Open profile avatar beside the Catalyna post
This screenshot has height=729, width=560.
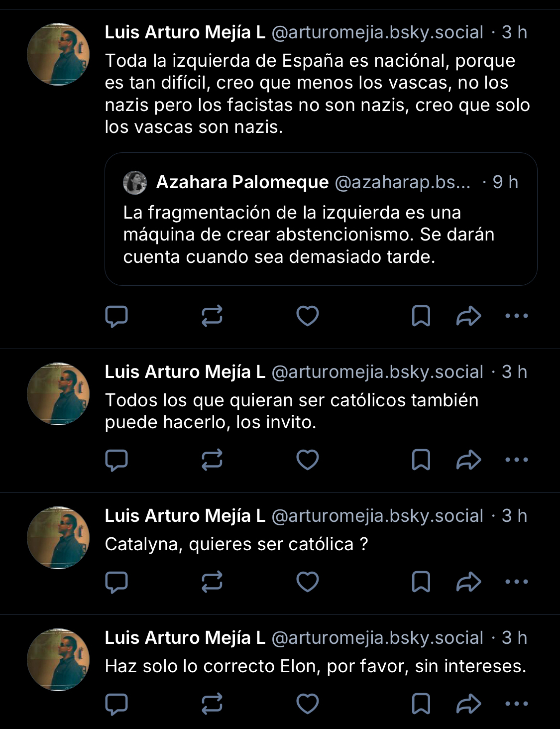coord(58,538)
